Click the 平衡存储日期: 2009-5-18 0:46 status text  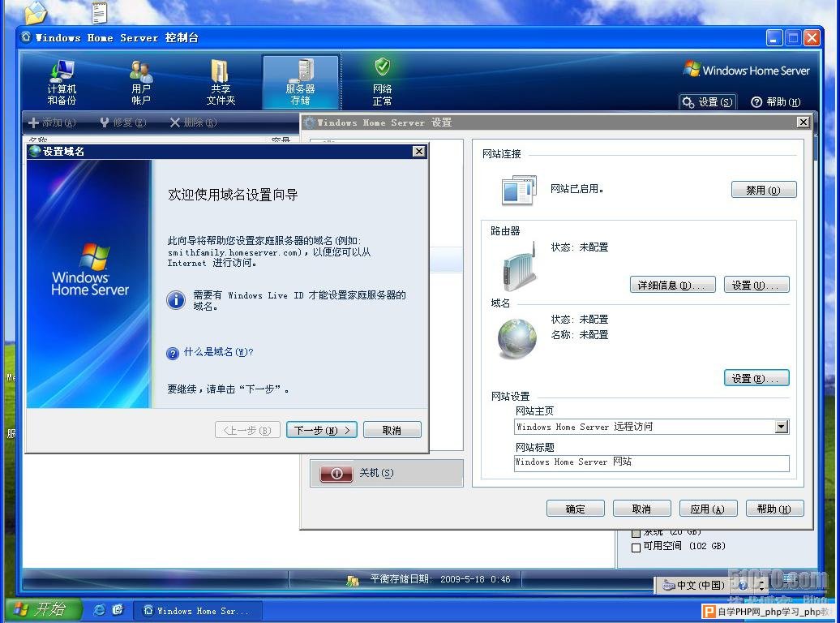point(440,579)
